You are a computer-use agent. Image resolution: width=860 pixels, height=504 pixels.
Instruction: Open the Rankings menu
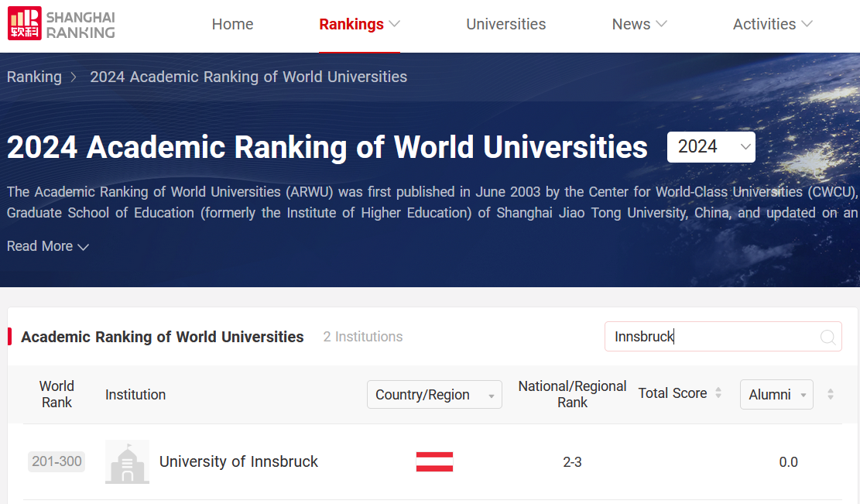(x=359, y=24)
